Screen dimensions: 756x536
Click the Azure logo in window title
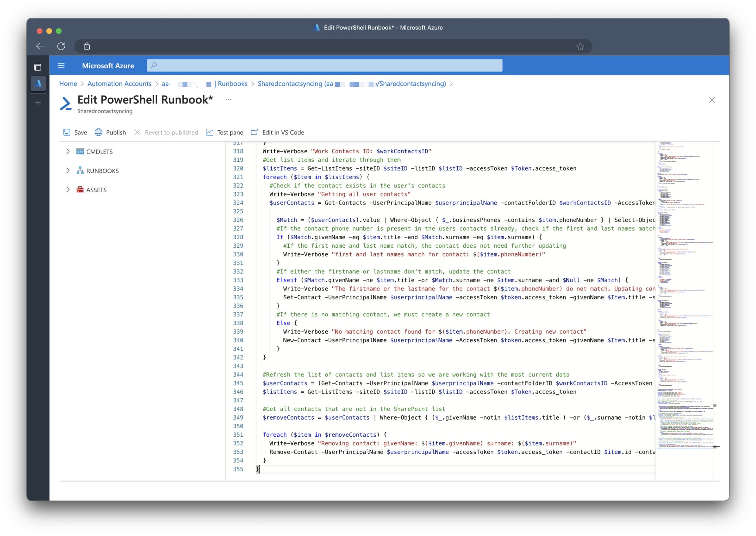click(316, 28)
